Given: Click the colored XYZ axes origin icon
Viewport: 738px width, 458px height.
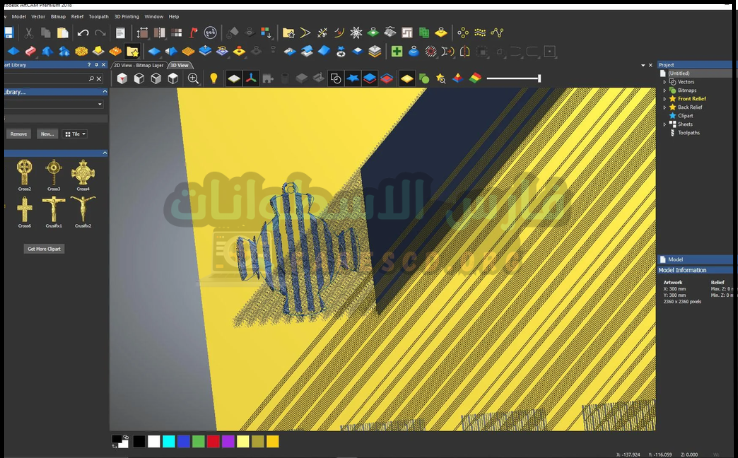Looking at the screenshot, I should pyautogui.click(x=253, y=78).
